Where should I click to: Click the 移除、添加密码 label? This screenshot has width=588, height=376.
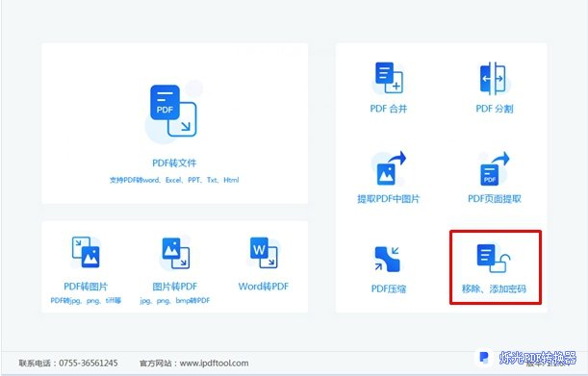point(494,288)
